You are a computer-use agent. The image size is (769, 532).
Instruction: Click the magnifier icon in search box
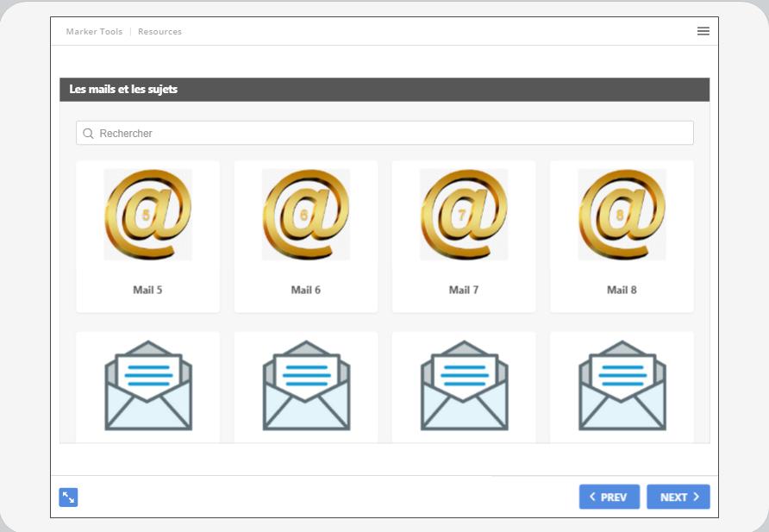[x=88, y=134]
